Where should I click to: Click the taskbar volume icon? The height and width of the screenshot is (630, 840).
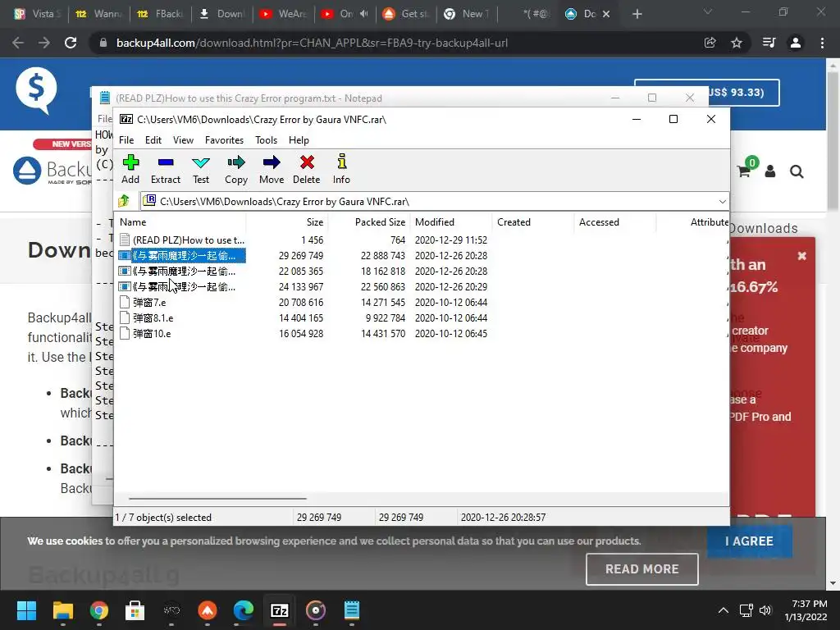click(765, 610)
